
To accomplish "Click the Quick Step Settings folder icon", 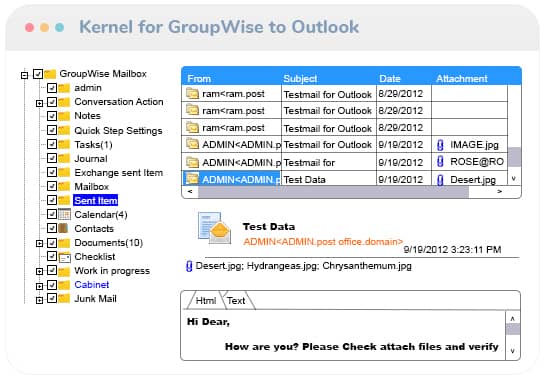I will point(64,130).
